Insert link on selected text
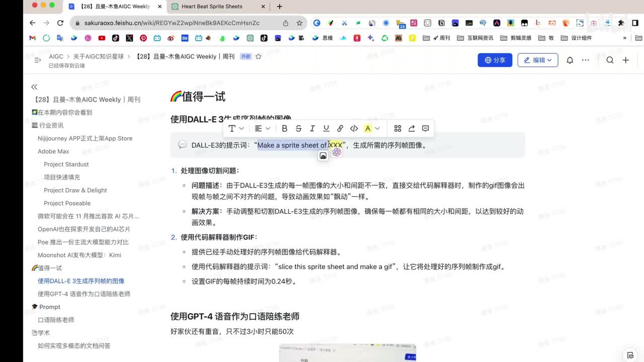The width and height of the screenshot is (644, 362). point(340,129)
